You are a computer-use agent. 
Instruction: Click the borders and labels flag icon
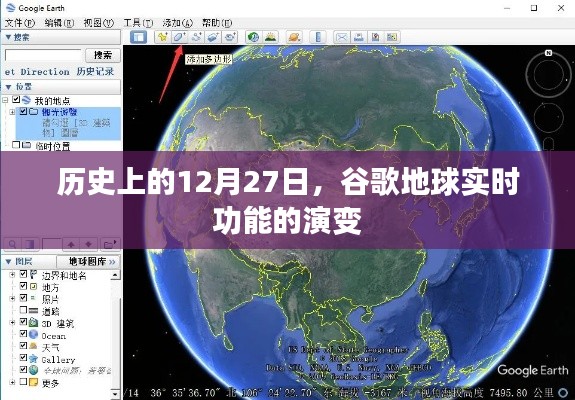pos(33,274)
